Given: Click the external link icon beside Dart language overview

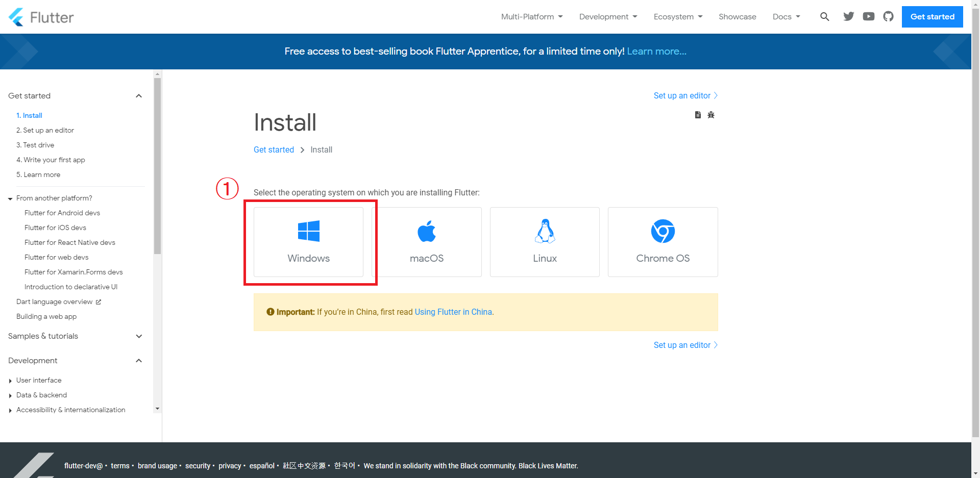Looking at the screenshot, I should pyautogui.click(x=99, y=302).
